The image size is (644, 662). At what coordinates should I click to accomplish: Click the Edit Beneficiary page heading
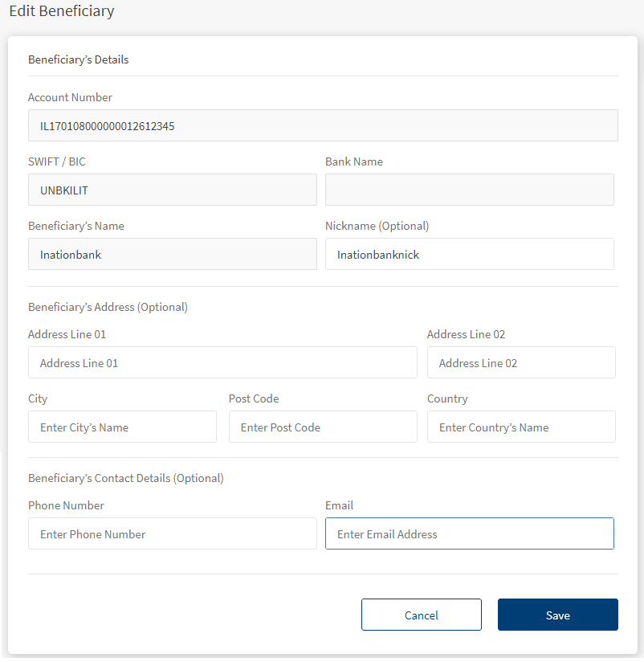(61, 11)
